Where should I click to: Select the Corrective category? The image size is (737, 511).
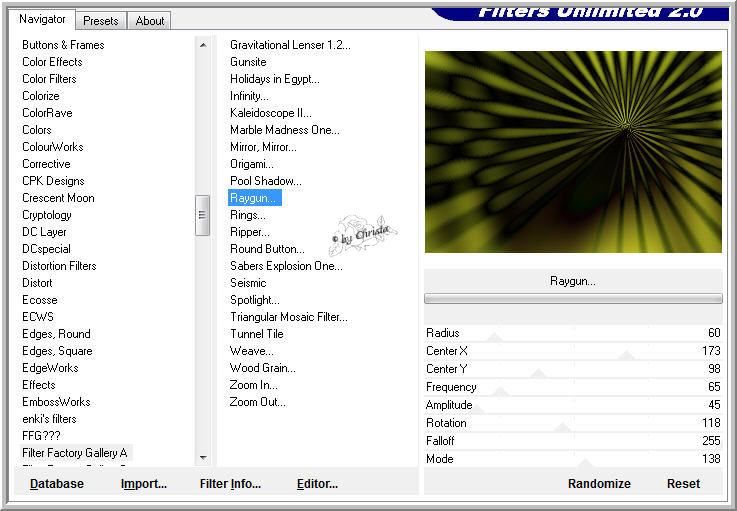(46, 164)
